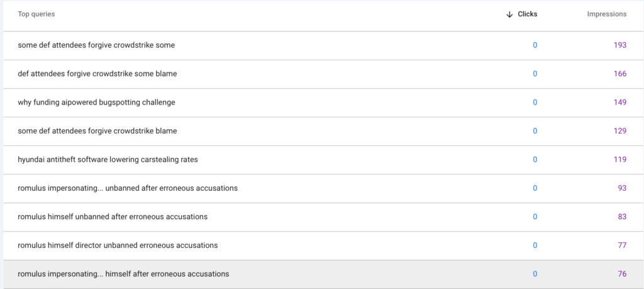
Task: Select 'some def attendees forgive crowdstrike blame' row
Action: (x=97, y=131)
